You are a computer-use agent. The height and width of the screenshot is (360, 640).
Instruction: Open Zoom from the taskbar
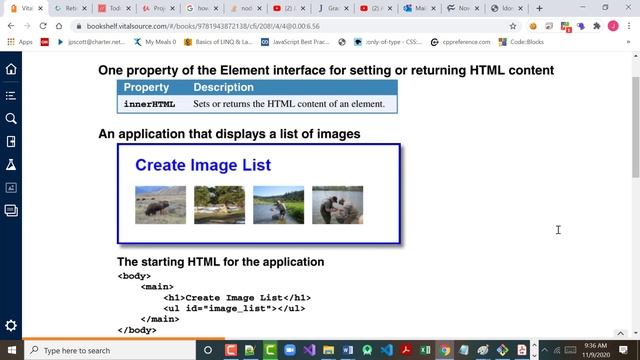(290, 350)
